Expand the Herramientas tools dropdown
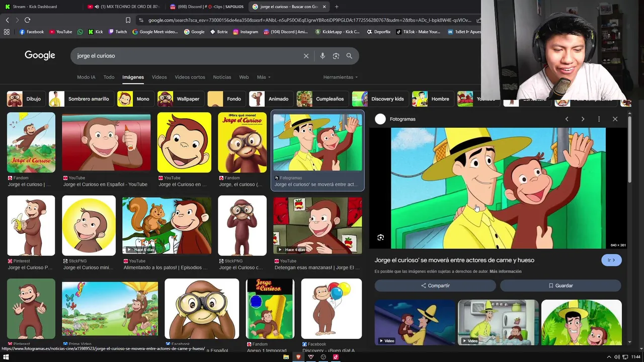Screen dimensions: 644x362 [x=341, y=77]
